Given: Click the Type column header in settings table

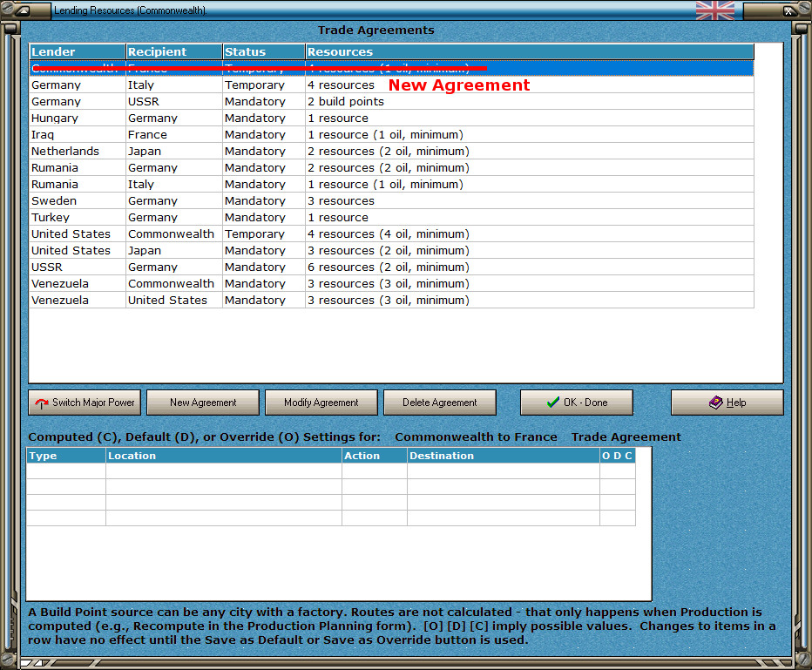Looking at the screenshot, I should pos(65,456).
